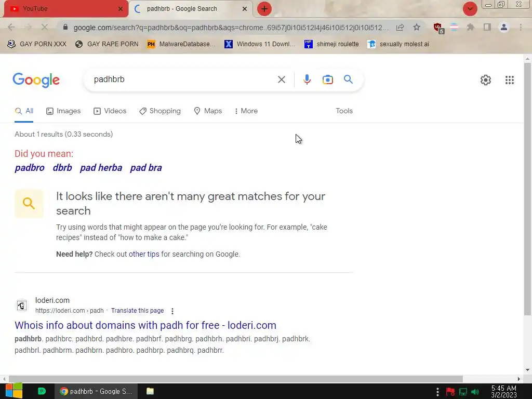Close the padhbrb Google Search tab

(244, 9)
